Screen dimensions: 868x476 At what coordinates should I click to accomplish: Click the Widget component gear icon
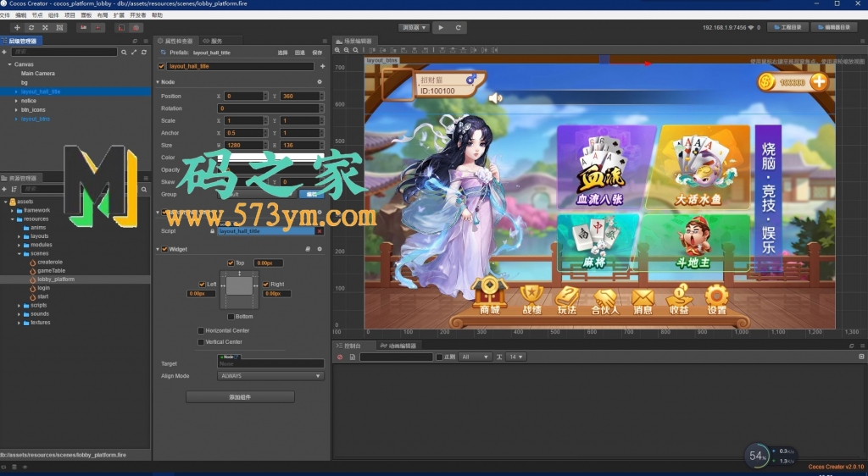click(320, 249)
